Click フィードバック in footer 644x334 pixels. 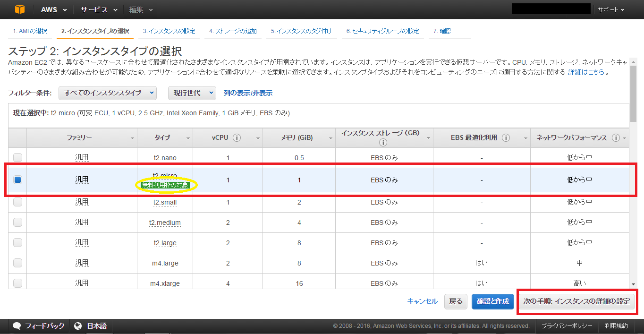coord(44,326)
